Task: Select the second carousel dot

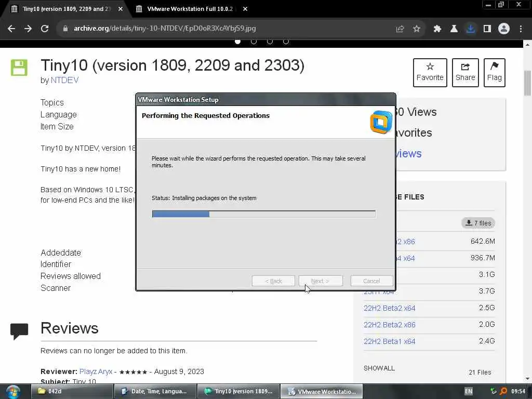Action: coord(254,42)
